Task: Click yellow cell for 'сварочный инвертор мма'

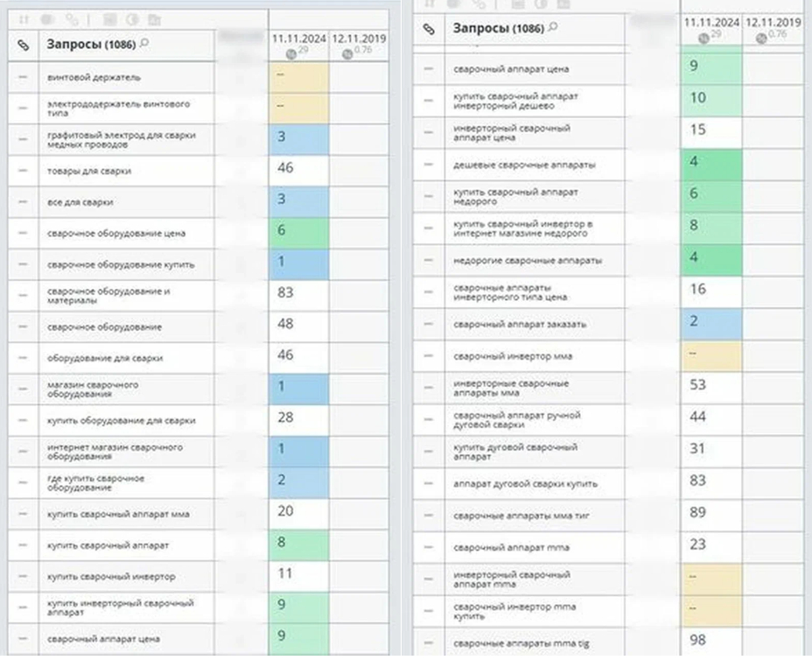Action: (710, 355)
